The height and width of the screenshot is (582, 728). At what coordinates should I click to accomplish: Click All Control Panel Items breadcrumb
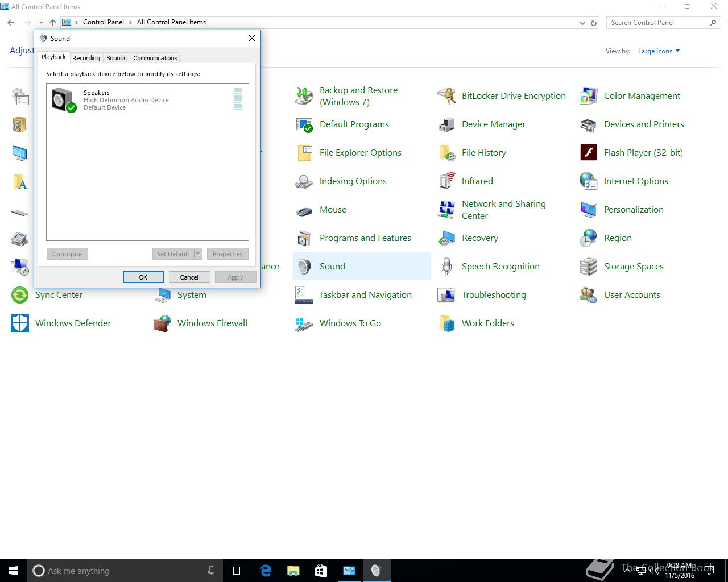171,22
